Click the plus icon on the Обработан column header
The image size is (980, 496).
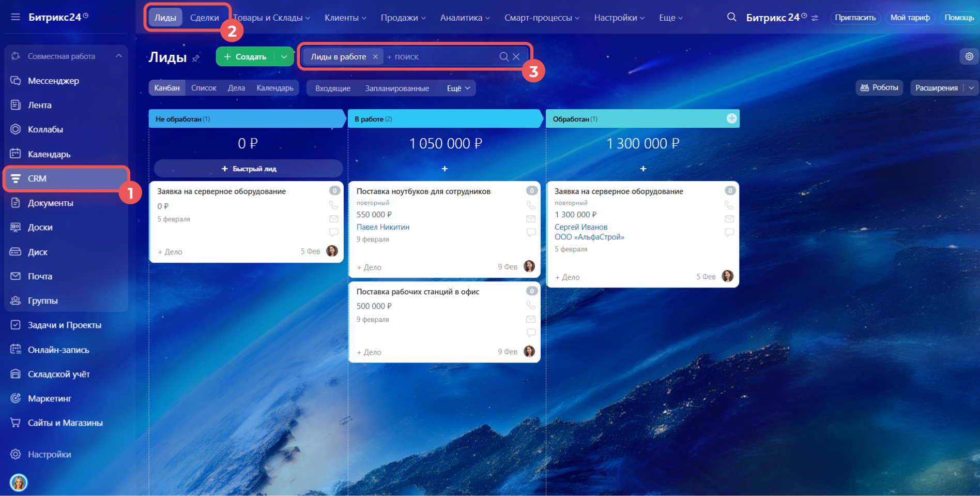click(731, 118)
